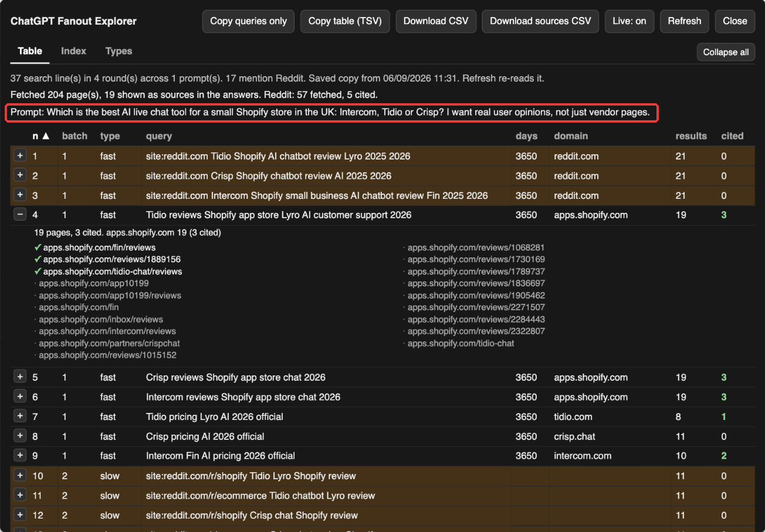
Task: Expand row 10 r/shopify Tidio Lyro query
Action: point(20,476)
